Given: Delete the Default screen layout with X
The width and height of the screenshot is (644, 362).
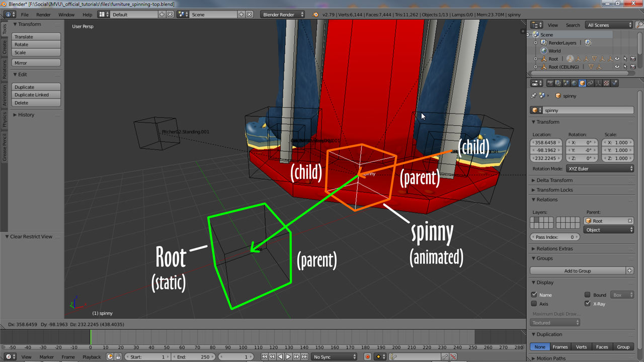Looking at the screenshot, I should click(170, 15).
